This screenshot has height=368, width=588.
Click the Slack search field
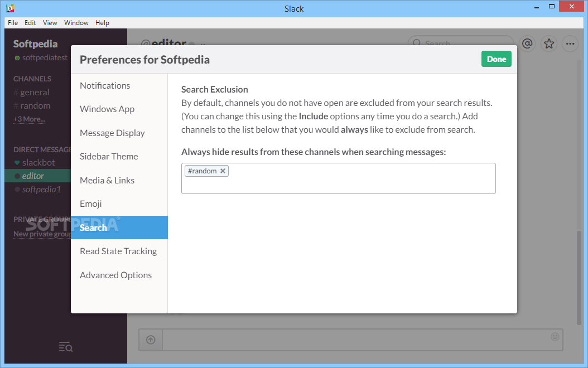461,41
